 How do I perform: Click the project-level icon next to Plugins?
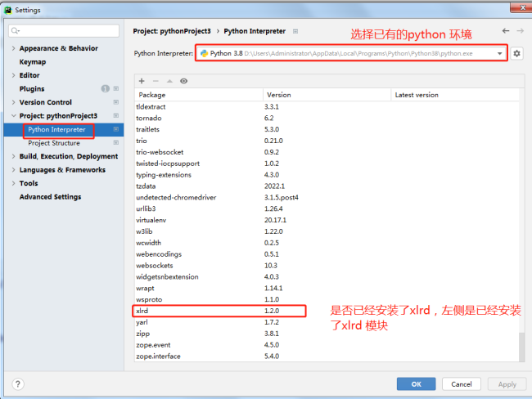(x=116, y=89)
